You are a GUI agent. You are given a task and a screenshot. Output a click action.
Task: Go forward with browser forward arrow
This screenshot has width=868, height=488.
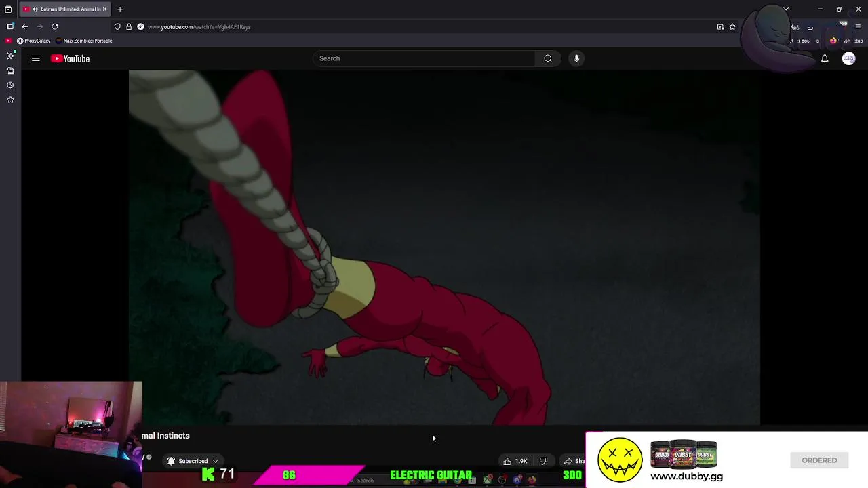coord(39,26)
